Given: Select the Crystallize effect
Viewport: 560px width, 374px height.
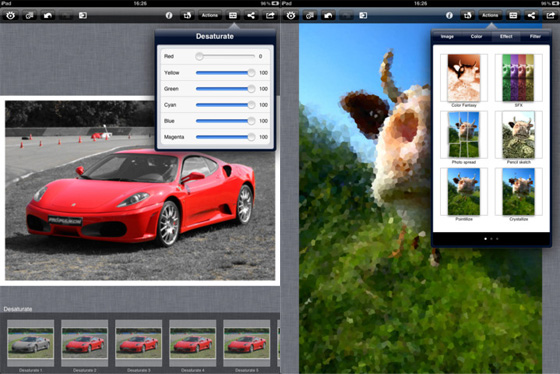Looking at the screenshot, I should coord(519,192).
